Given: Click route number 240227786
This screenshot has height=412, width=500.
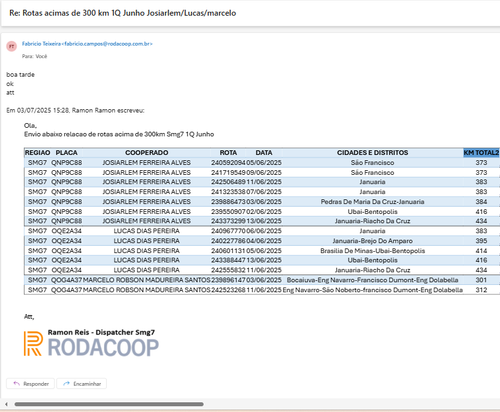Looking at the screenshot, I should pyautogui.click(x=228, y=241).
